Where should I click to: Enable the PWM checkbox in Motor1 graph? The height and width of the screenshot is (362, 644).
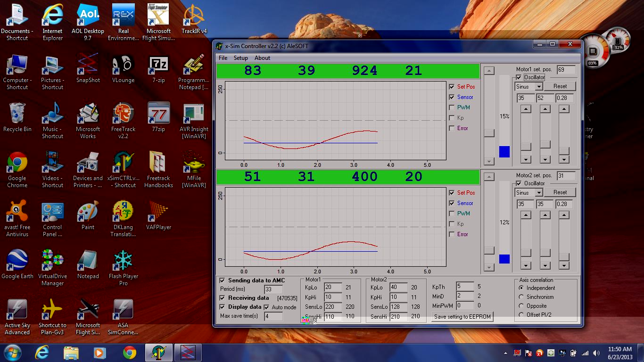(x=452, y=107)
